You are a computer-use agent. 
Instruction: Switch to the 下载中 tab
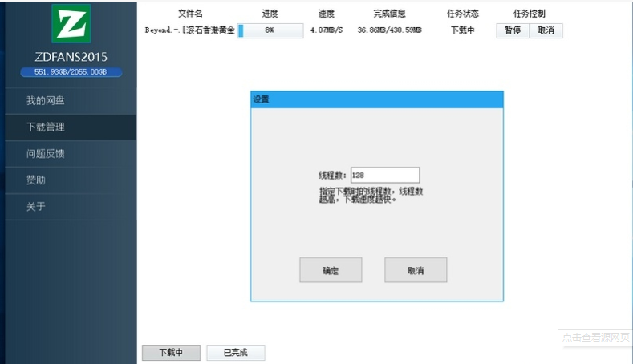[171, 352]
